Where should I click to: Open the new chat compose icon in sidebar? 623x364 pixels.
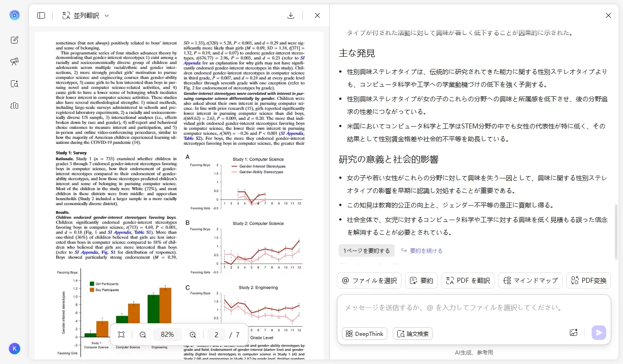[15, 39]
